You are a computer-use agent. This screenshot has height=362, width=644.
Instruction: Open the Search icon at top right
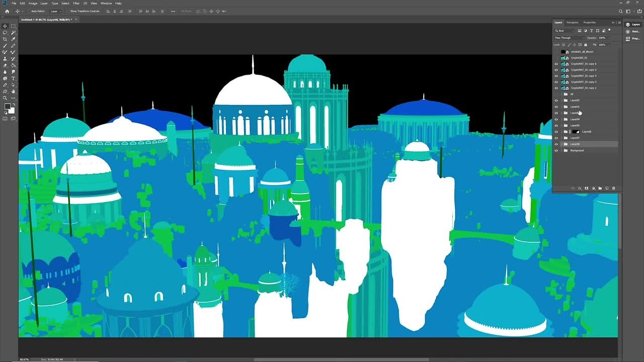pyautogui.click(x=621, y=11)
